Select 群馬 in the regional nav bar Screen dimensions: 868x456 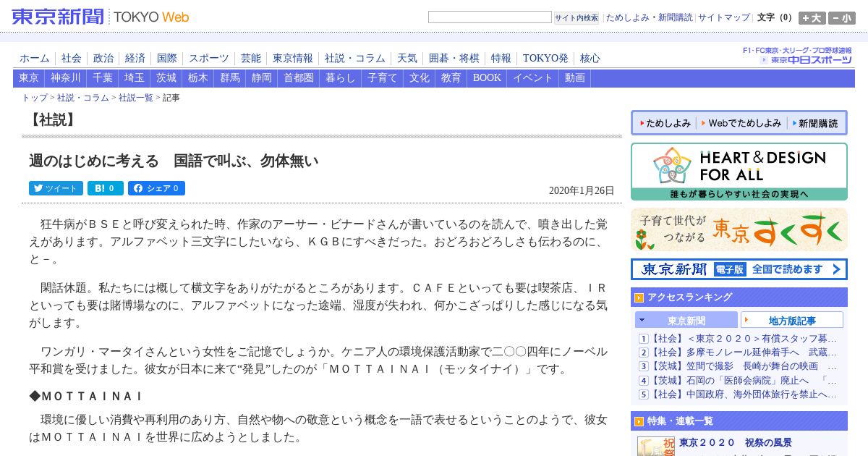click(x=230, y=78)
